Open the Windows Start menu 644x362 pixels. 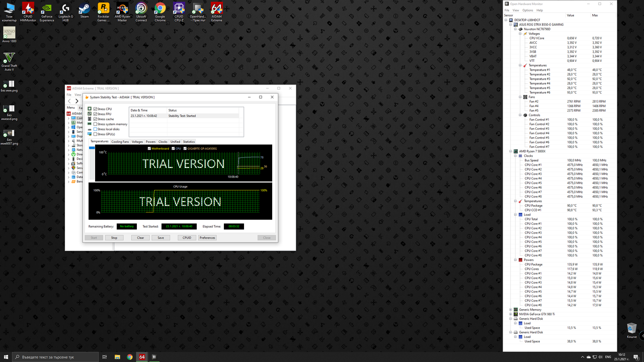coord(5,357)
